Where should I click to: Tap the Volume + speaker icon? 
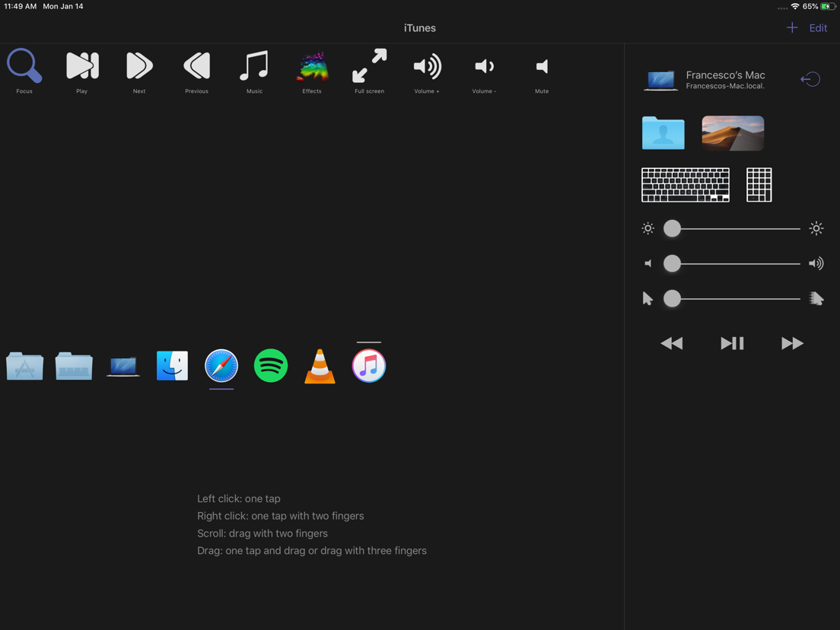pos(427,66)
